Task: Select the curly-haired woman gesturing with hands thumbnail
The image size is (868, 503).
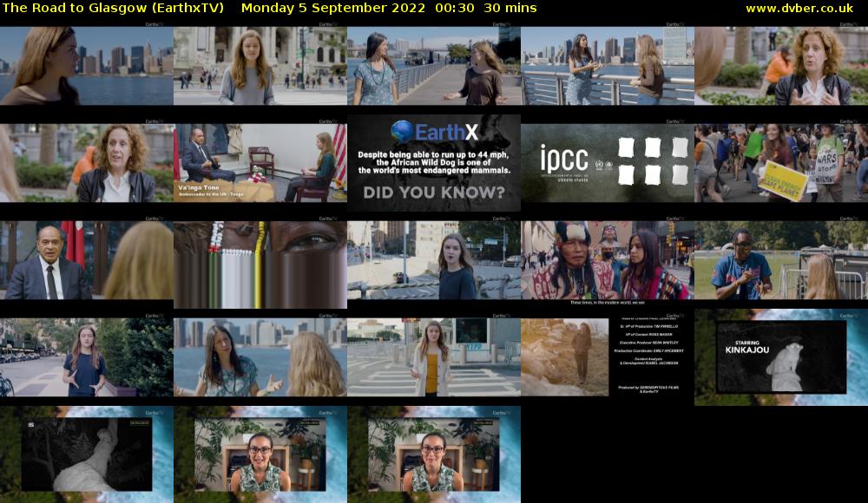Action: click(781, 66)
